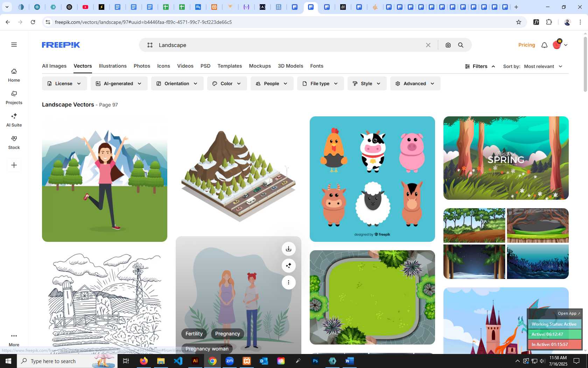The image size is (588, 368).
Task: Open AI Suite in sidebar
Action: point(14,120)
